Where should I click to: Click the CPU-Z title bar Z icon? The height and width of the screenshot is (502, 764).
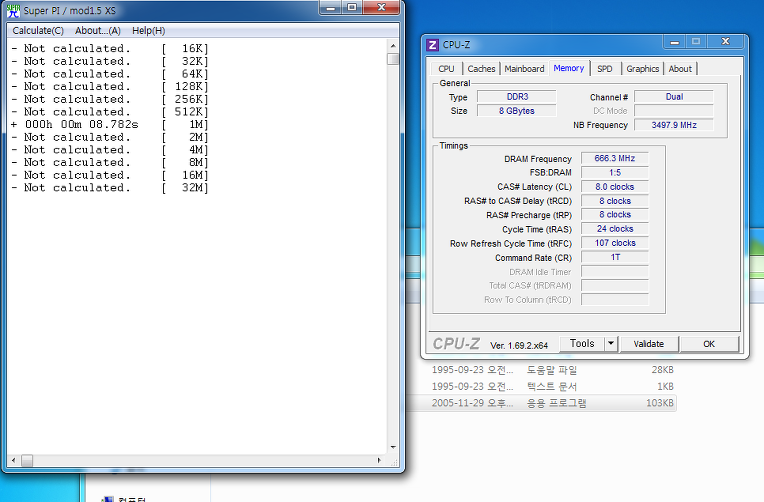point(432,45)
